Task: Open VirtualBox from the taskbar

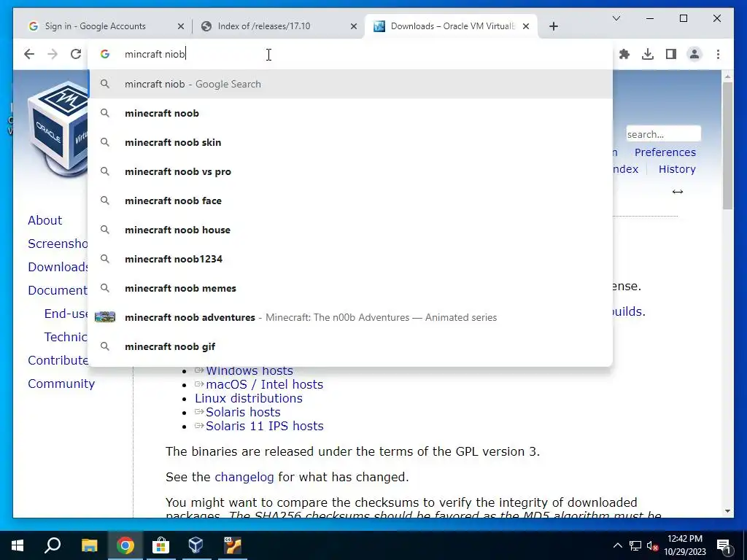Action: (x=196, y=545)
